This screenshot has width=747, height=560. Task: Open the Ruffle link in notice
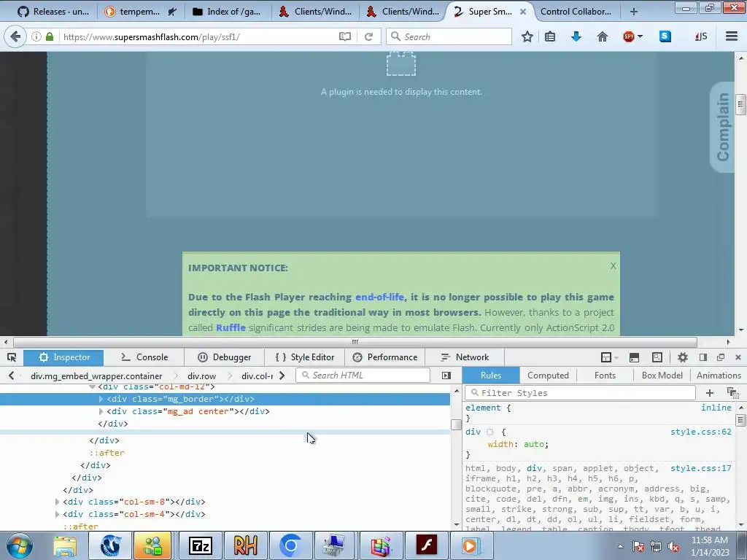[x=231, y=327]
